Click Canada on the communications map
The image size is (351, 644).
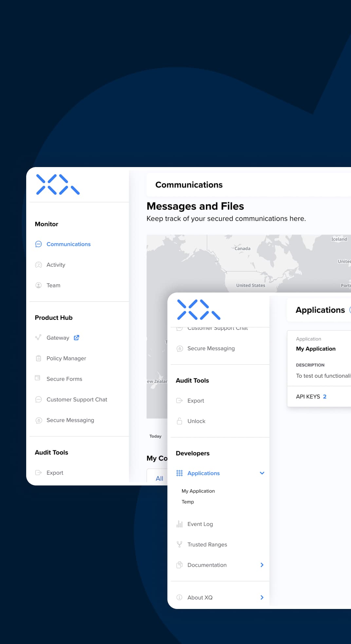(242, 249)
